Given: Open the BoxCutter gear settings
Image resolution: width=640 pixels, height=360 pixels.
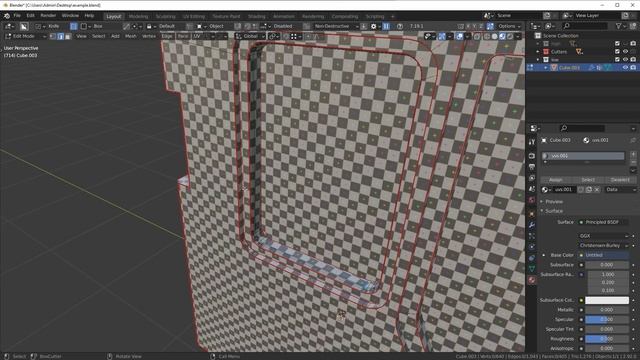Looking at the screenshot, I should click(373, 26).
